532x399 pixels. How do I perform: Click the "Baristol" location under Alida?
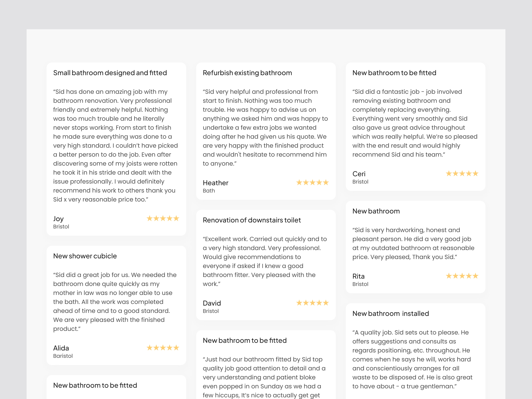pyautogui.click(x=63, y=356)
